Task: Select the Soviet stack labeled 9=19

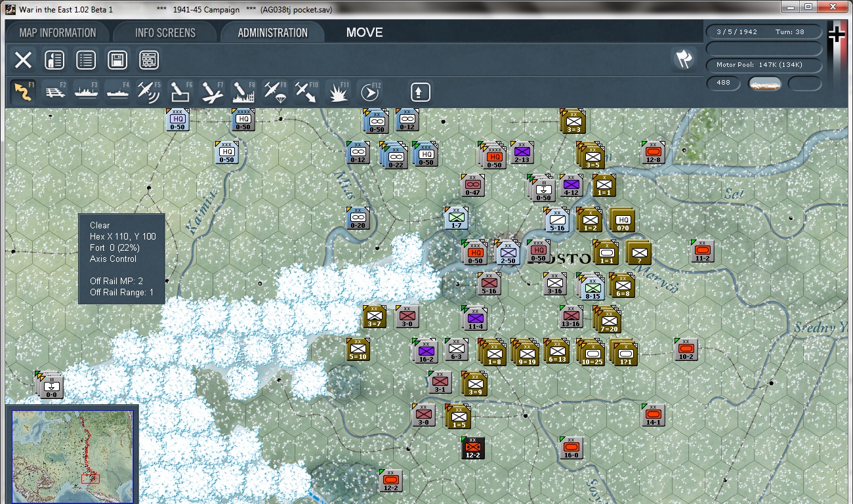Action: coord(525,353)
